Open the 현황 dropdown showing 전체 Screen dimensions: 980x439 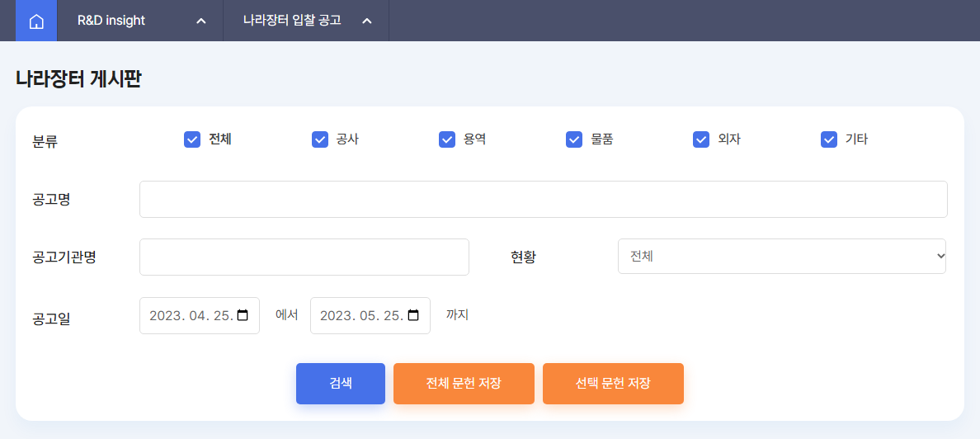(x=782, y=257)
